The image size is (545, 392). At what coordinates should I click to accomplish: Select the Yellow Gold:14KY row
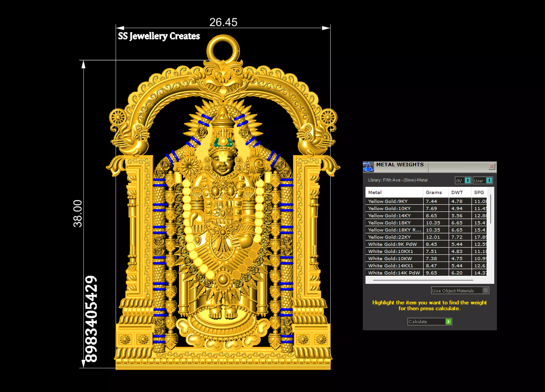pos(426,216)
